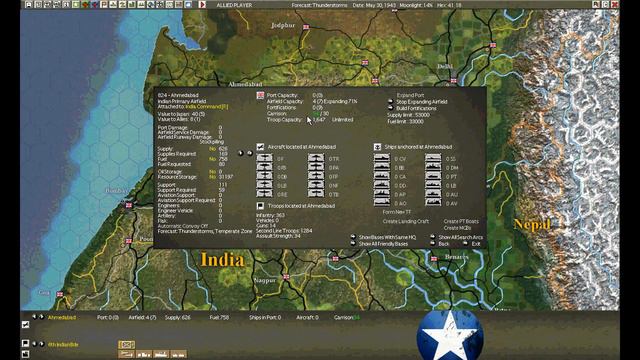This screenshot has height=360, width=640.
Task: Click Create MGBs
Action: coord(457,228)
